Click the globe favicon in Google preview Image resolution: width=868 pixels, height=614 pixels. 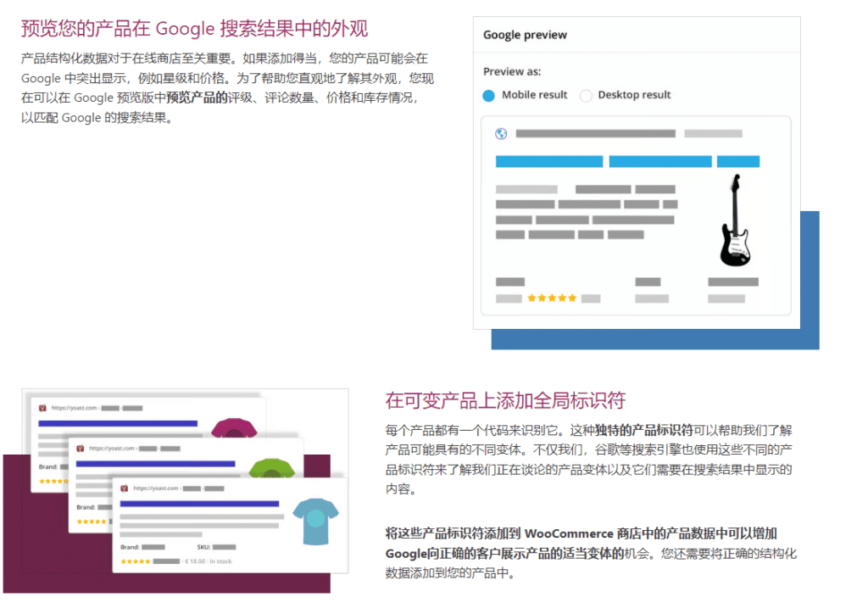[501, 133]
